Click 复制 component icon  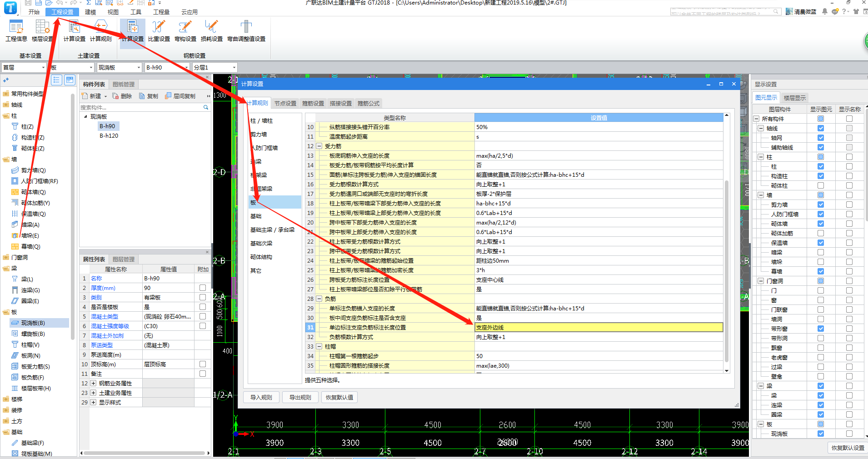pyautogui.click(x=149, y=96)
